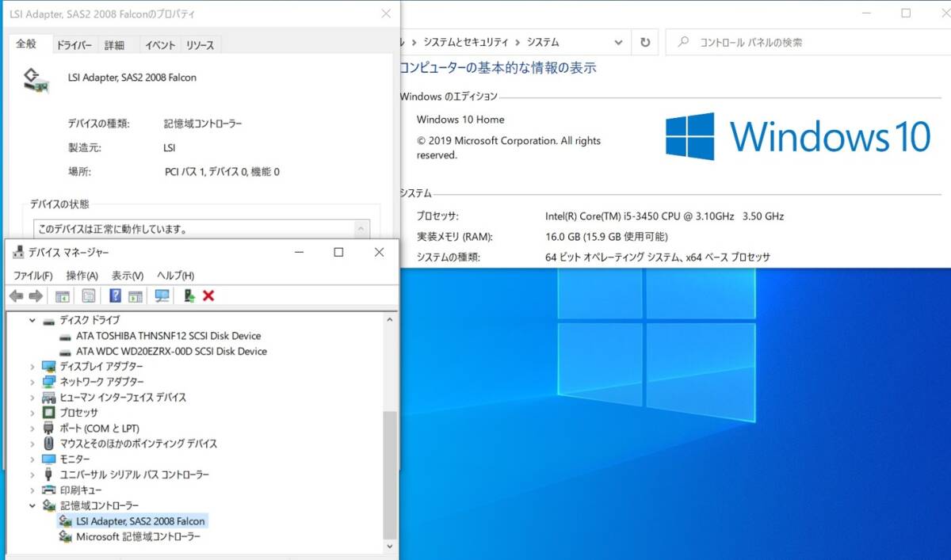Expand the ポート (COM と LPT) node
The width and height of the screenshot is (951, 560).
tap(32, 429)
